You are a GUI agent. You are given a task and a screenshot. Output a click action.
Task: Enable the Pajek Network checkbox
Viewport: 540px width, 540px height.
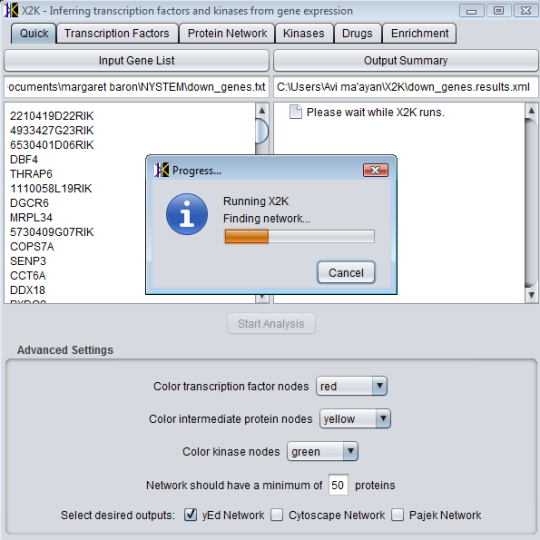pyautogui.click(x=397, y=515)
